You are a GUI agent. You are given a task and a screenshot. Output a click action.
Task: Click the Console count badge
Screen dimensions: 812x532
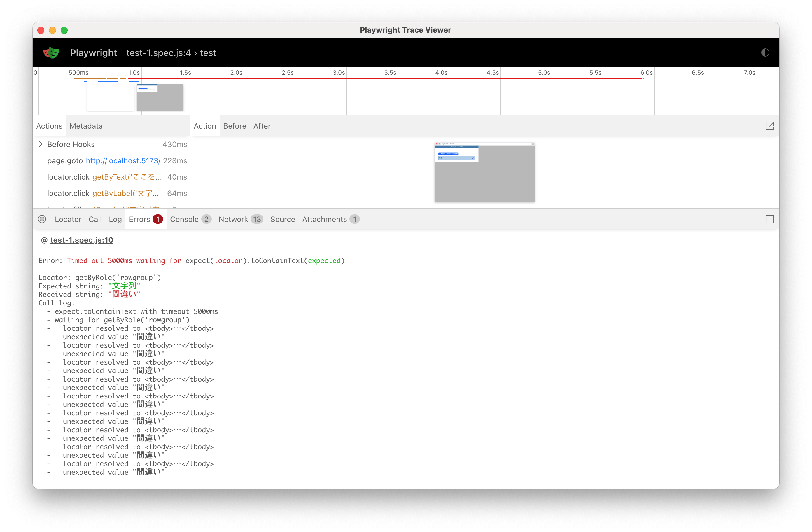[x=206, y=219]
